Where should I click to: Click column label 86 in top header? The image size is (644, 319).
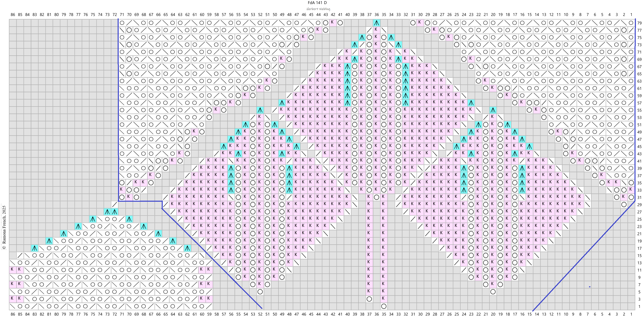13,15
